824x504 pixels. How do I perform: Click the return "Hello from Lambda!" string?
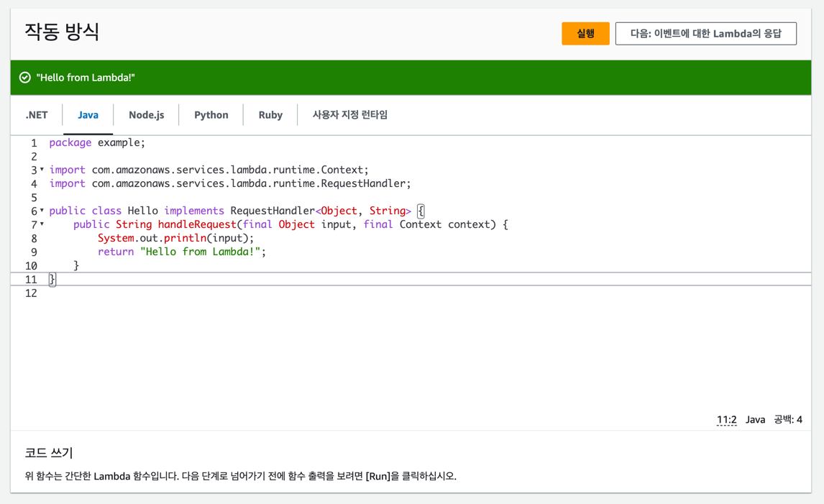click(x=200, y=252)
